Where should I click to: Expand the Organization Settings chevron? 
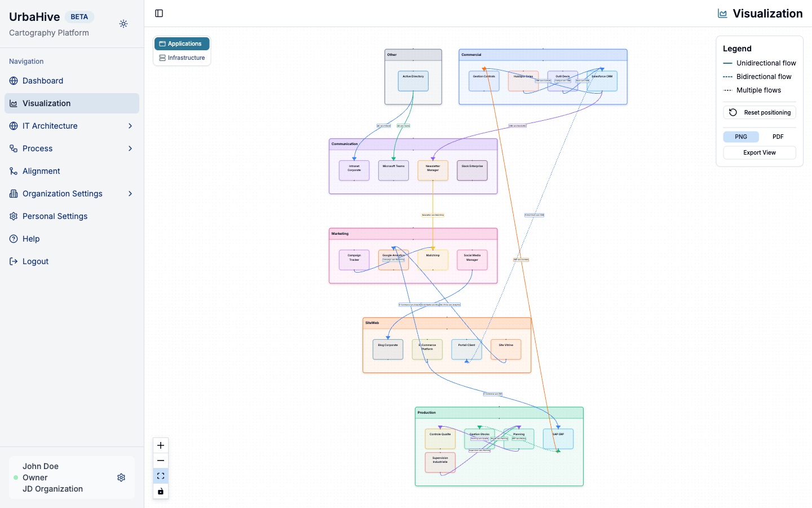pos(130,194)
